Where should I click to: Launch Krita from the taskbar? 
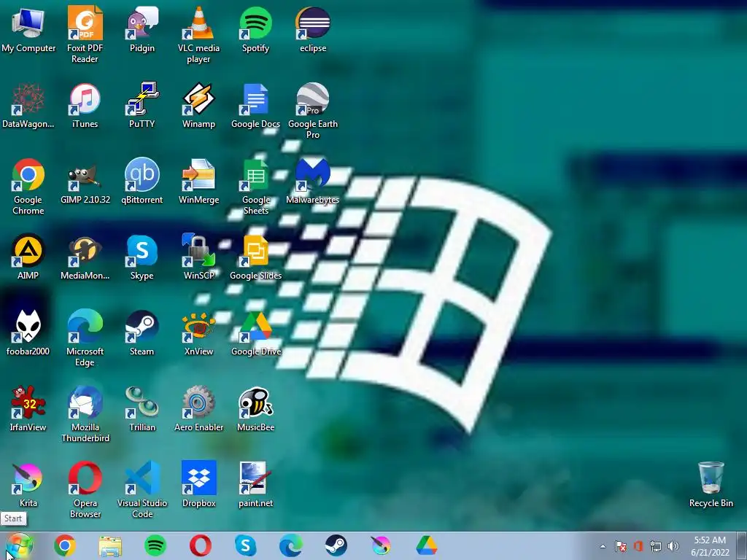tap(381, 545)
